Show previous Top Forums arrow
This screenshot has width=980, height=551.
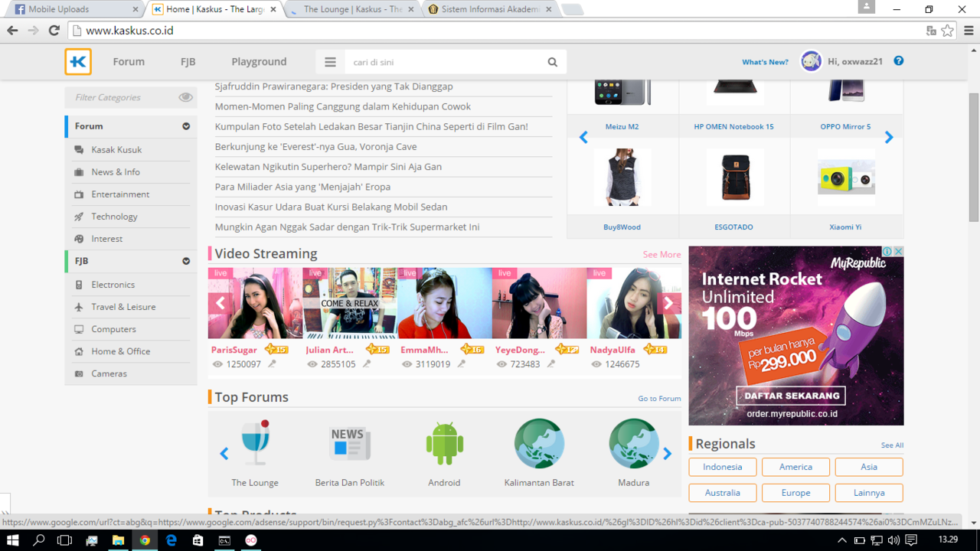224,454
